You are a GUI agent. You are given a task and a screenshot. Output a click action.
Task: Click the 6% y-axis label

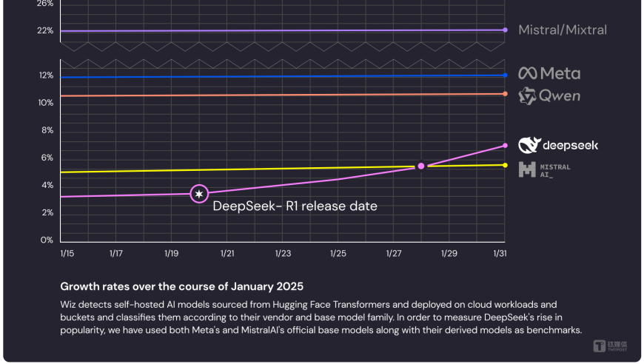[x=47, y=158]
